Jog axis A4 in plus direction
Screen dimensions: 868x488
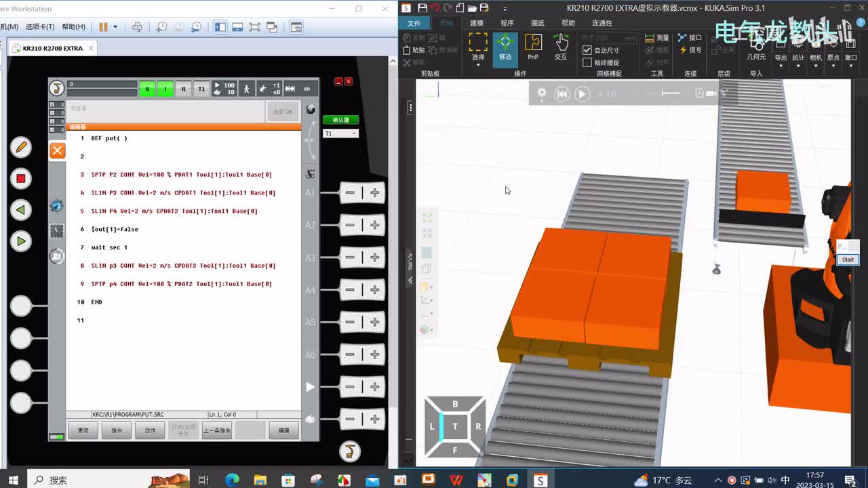374,290
